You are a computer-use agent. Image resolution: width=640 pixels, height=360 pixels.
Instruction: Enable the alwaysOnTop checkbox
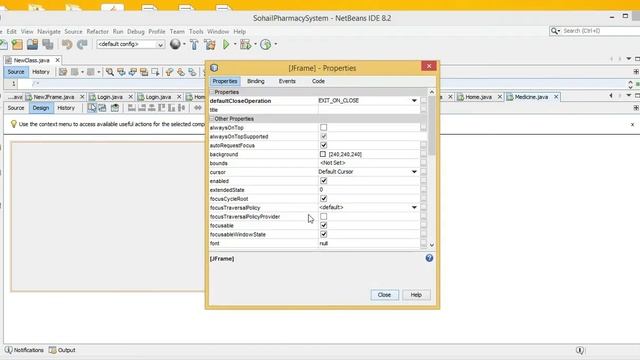pos(324,128)
